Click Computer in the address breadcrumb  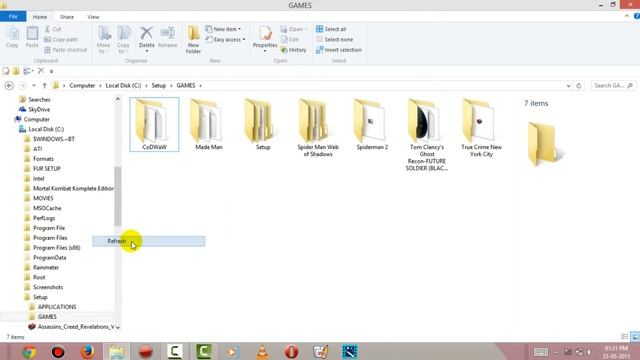coord(82,85)
